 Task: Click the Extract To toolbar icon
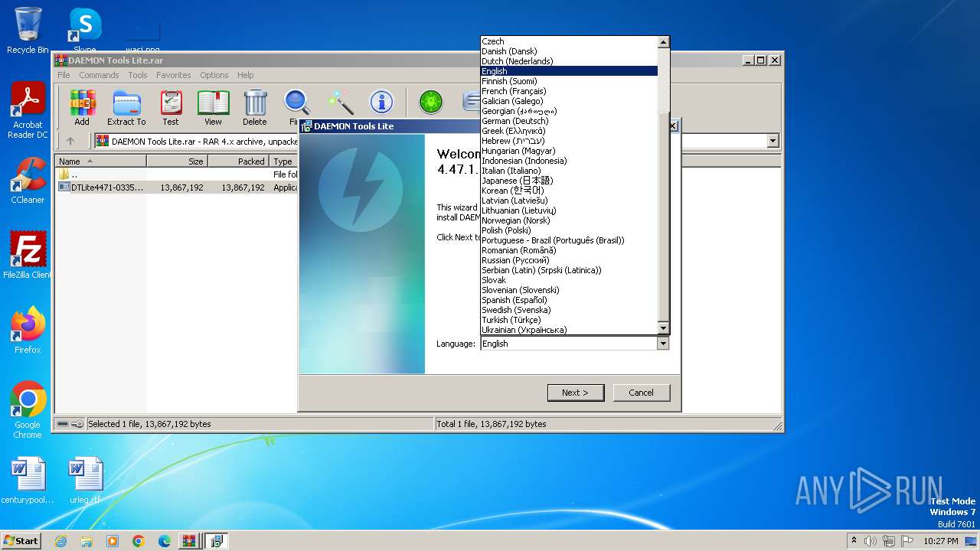126,107
